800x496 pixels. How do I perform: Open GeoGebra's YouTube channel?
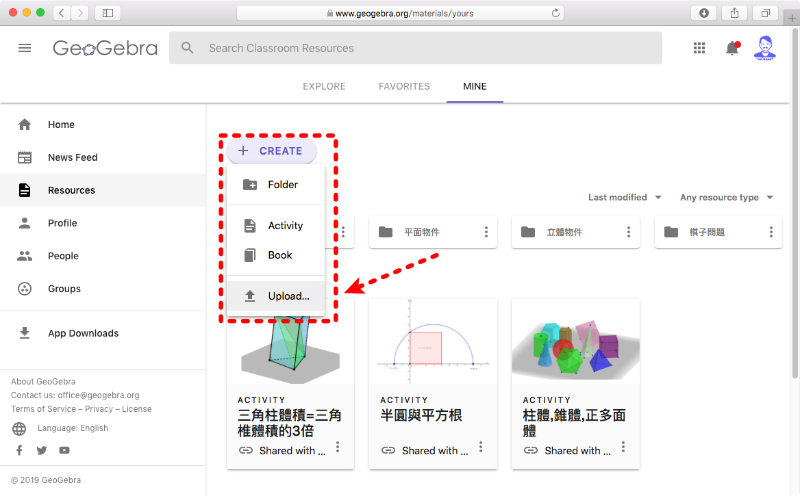(64, 450)
